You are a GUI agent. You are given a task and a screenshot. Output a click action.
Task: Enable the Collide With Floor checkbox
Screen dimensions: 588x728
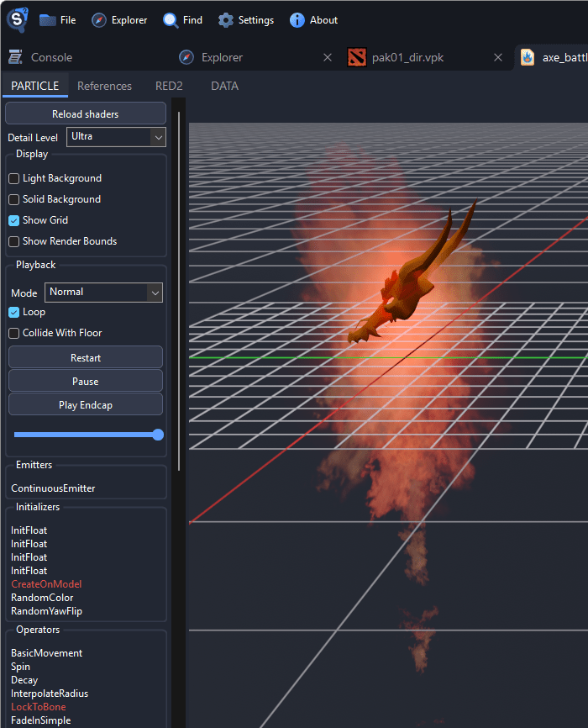pos(14,333)
